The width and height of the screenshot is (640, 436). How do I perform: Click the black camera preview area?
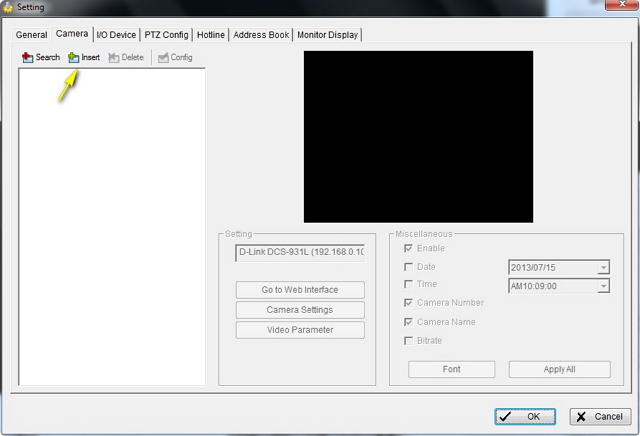[418, 137]
